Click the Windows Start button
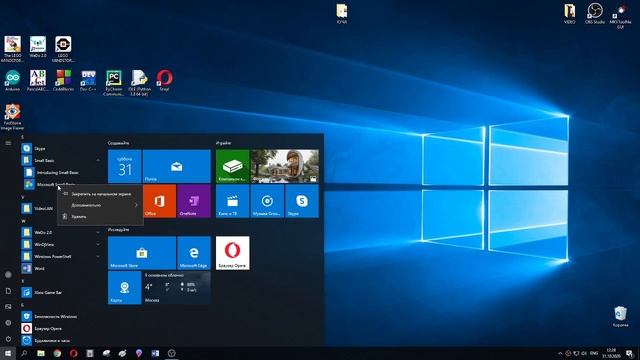 pos(8,353)
